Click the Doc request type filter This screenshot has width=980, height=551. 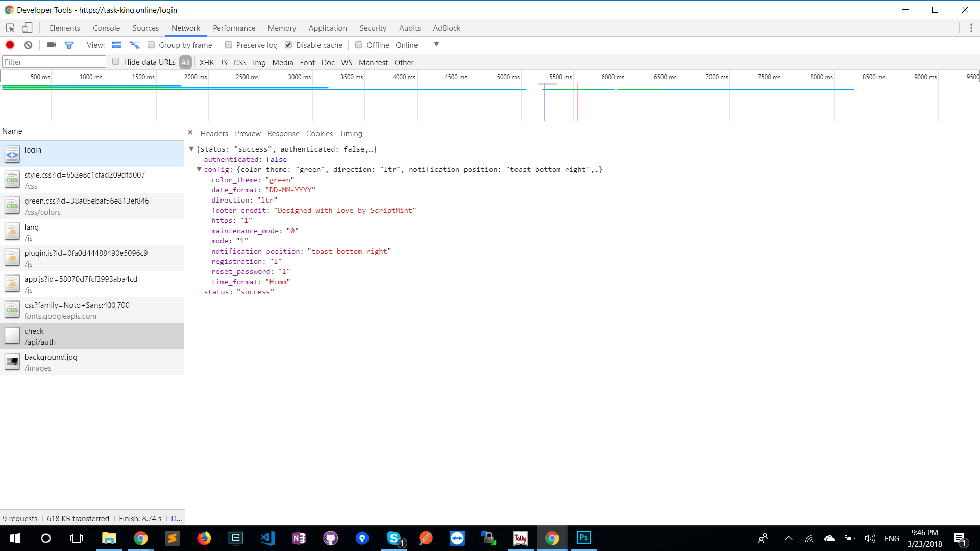pyautogui.click(x=328, y=62)
